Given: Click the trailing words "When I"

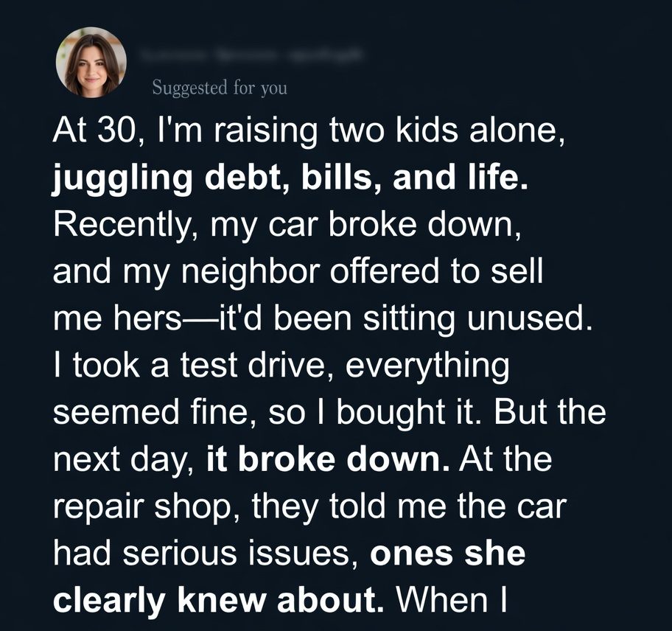Looking at the screenshot, I should [450, 600].
